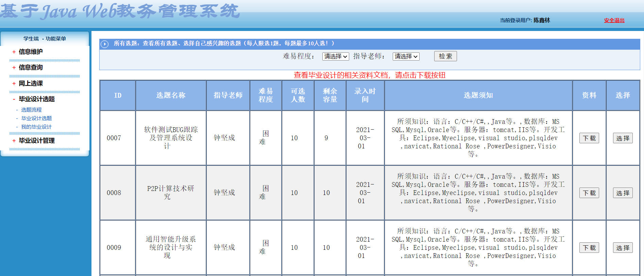This screenshot has width=644, height=276.
Task: Click the 选题须知 column header
Action: [478, 96]
